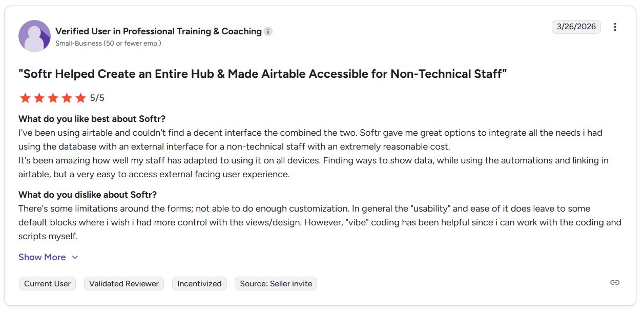Click the second rating star

[39, 98]
